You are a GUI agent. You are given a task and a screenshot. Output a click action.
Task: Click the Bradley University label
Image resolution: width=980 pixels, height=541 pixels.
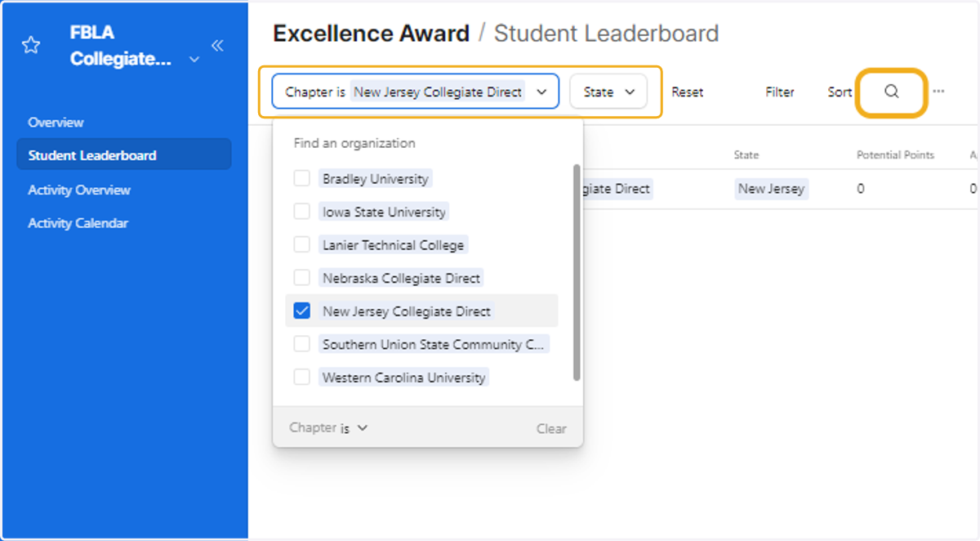coord(375,178)
